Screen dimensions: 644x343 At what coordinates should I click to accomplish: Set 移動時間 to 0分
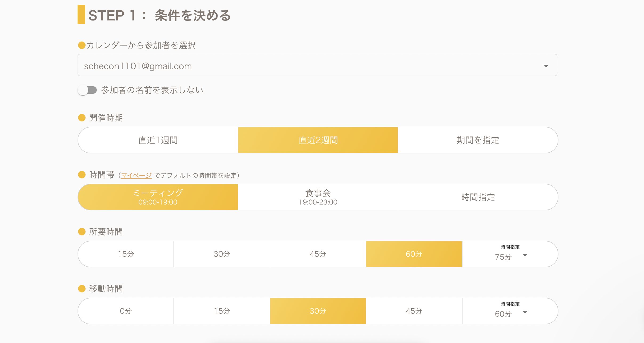coord(126,311)
